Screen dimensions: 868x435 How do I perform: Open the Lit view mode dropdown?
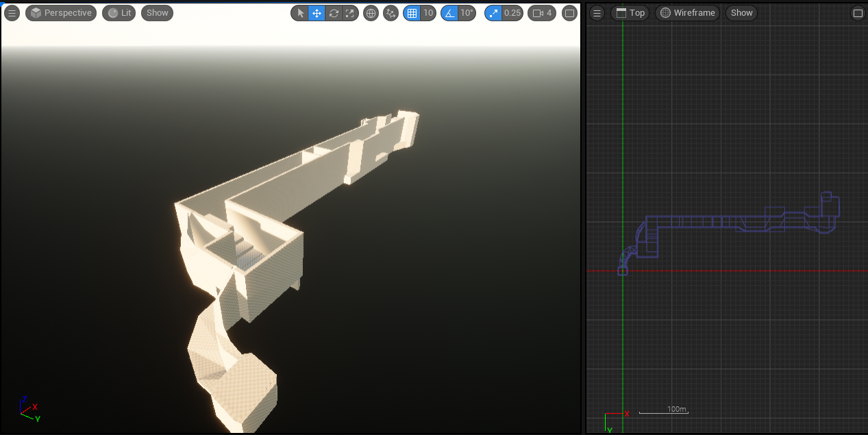pos(118,12)
